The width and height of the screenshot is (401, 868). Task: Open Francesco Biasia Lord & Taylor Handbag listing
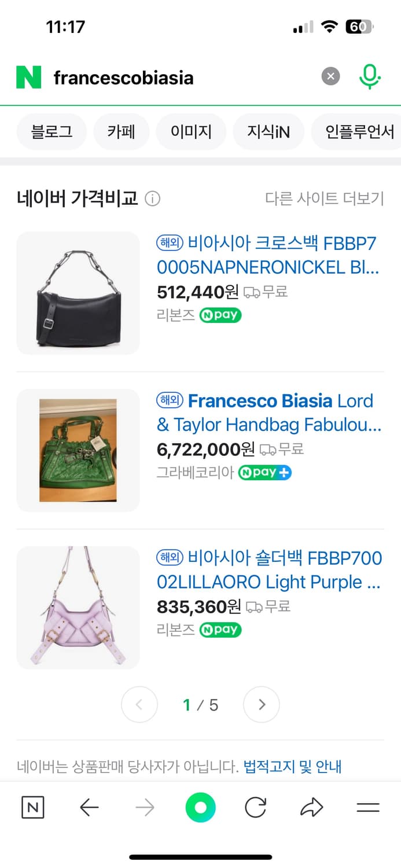pos(269,413)
